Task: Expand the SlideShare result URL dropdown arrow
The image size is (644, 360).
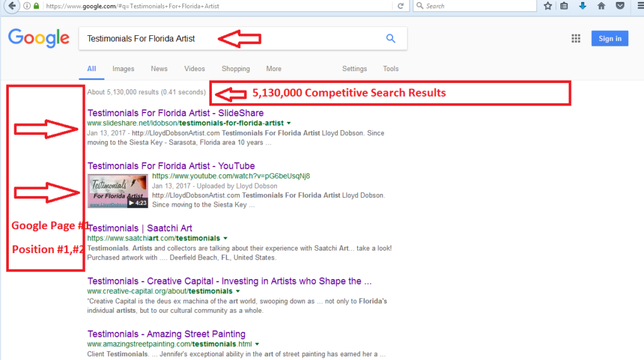Action: (289, 123)
